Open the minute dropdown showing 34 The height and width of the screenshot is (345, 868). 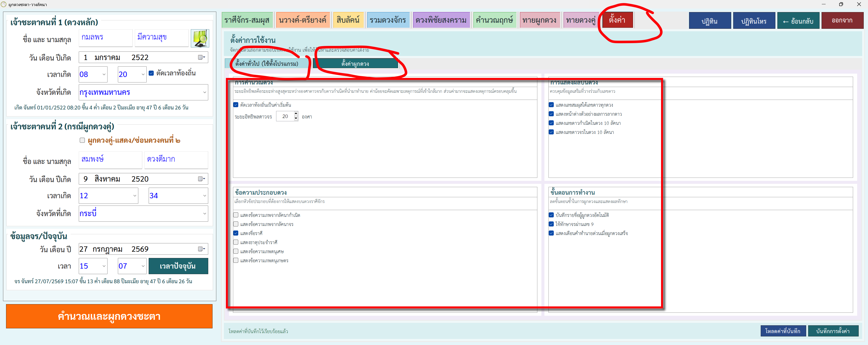click(178, 195)
